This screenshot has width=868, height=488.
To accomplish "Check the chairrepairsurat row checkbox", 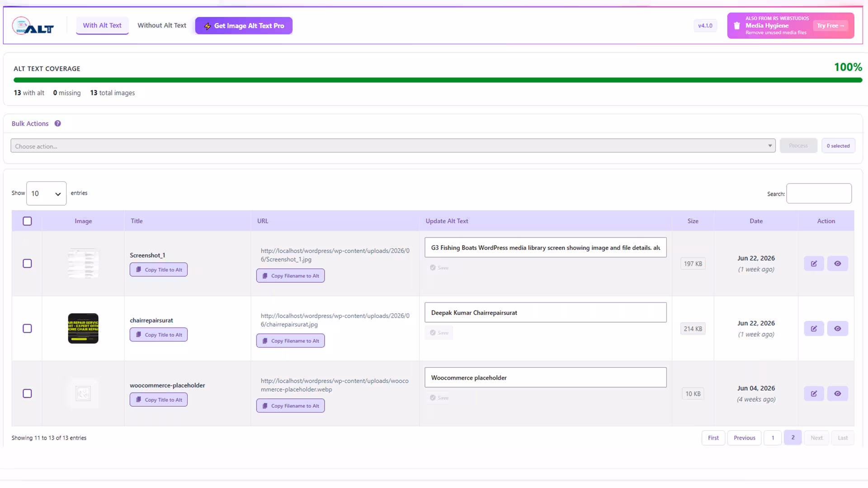I will [27, 328].
